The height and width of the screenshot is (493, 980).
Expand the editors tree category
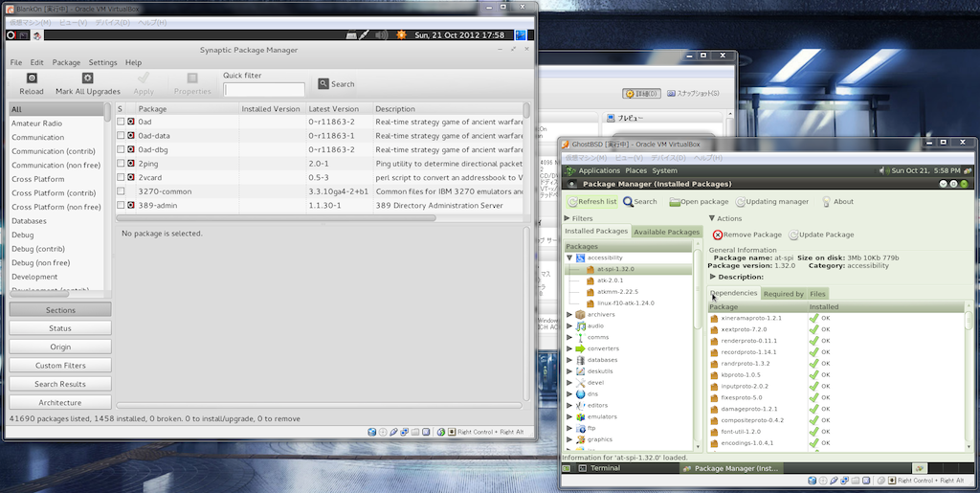(x=568, y=405)
